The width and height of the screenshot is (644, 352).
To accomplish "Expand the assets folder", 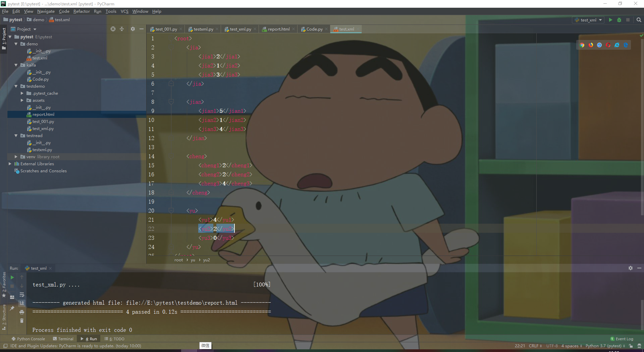I will (x=22, y=100).
